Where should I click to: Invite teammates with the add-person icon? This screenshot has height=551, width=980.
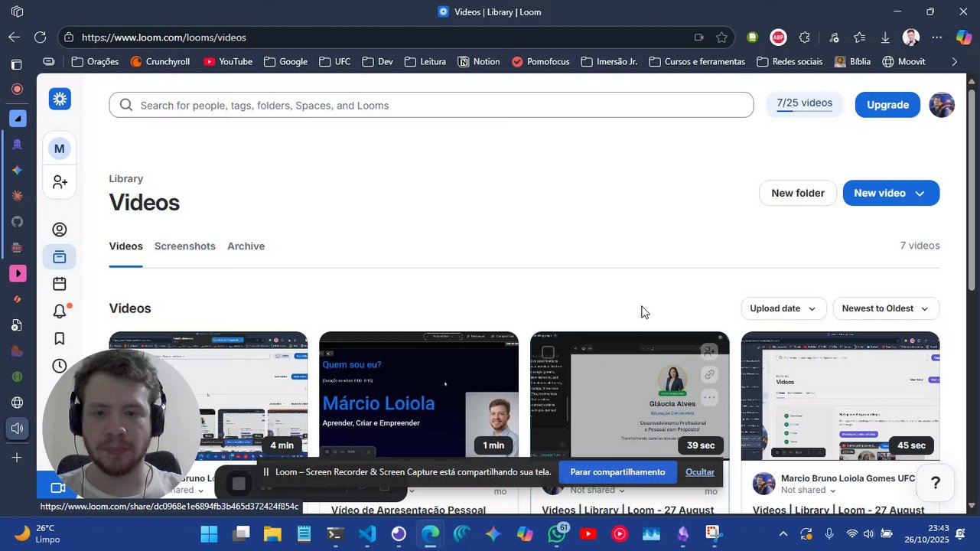pos(60,182)
